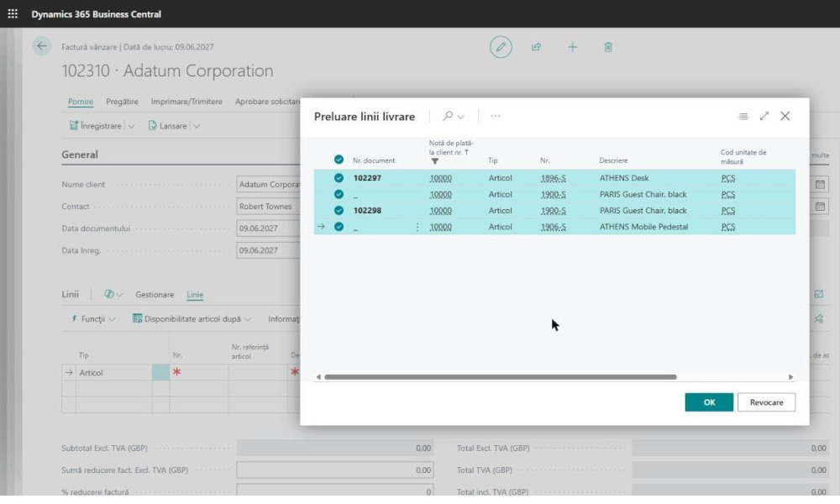Switch to the Pornire tab

click(81, 102)
